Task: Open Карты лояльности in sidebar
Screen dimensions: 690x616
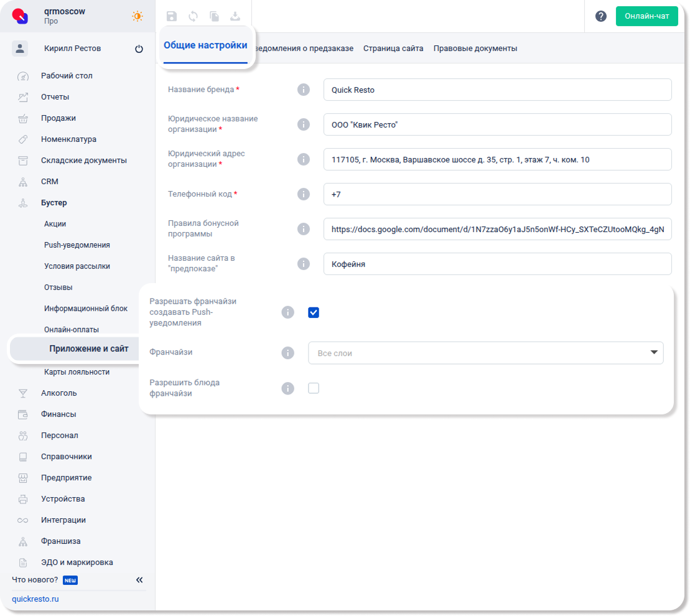Action: pos(77,372)
